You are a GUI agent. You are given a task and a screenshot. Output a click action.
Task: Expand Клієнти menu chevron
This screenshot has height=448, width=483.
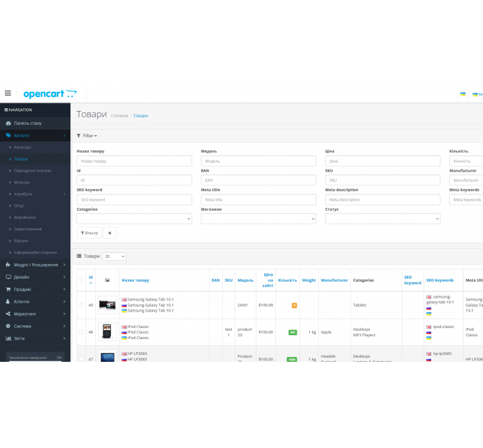pos(64,302)
